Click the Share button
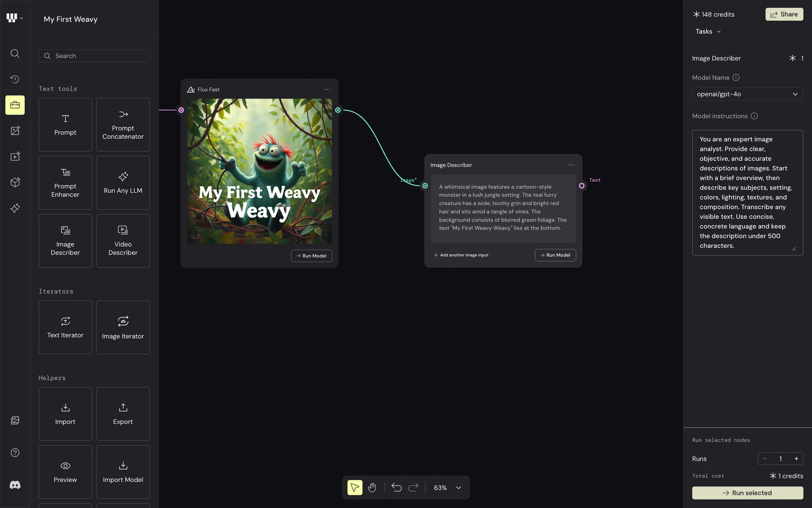This screenshot has height=508, width=812. click(784, 14)
